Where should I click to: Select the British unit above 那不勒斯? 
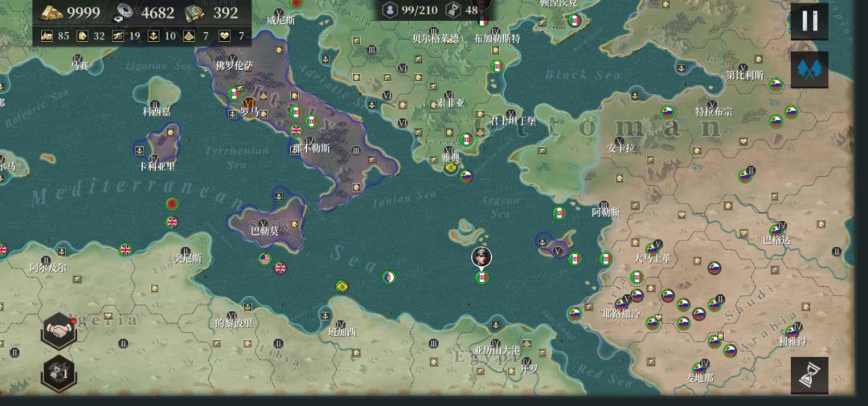click(297, 131)
